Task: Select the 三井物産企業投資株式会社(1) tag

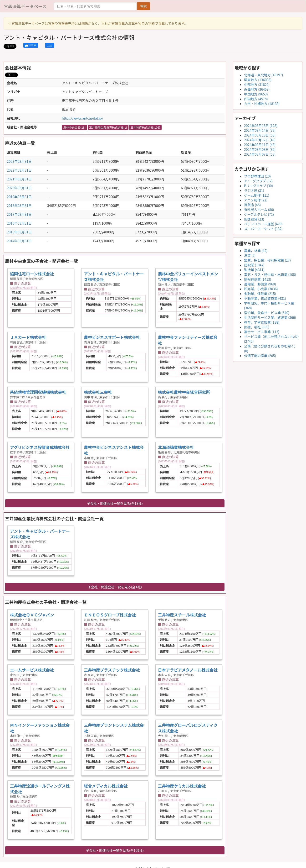Action: [108, 127]
